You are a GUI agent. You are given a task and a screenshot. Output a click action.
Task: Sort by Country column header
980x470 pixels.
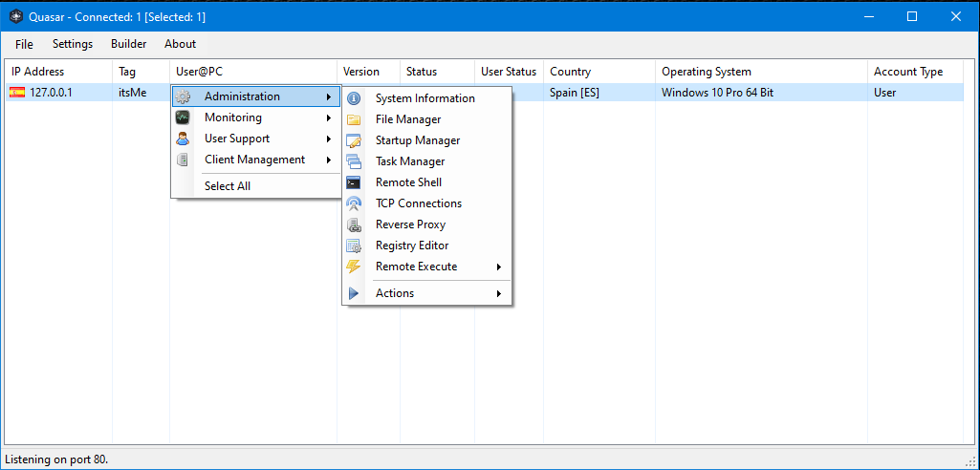[x=599, y=72]
